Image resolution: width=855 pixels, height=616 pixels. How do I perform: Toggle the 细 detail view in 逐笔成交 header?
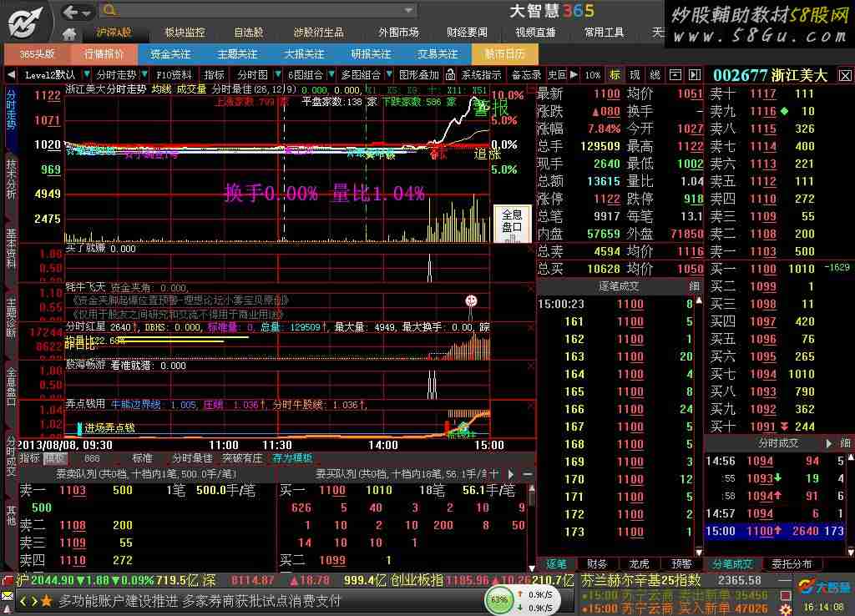tap(694, 285)
